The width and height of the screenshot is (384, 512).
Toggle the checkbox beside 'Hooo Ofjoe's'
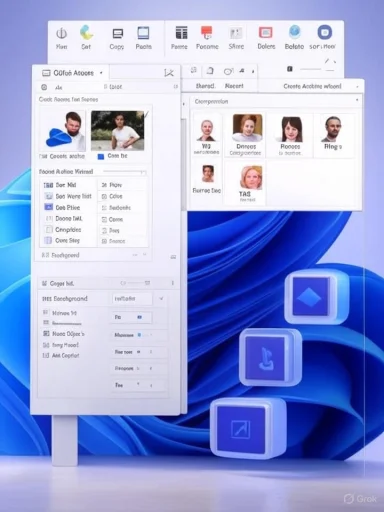coord(46,334)
